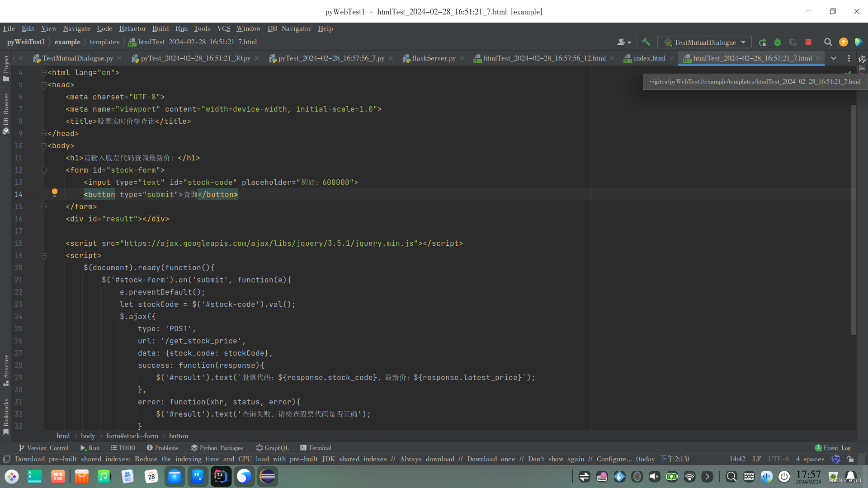
Task: Collapse the head tag fold on line 5
Action: 44,84
